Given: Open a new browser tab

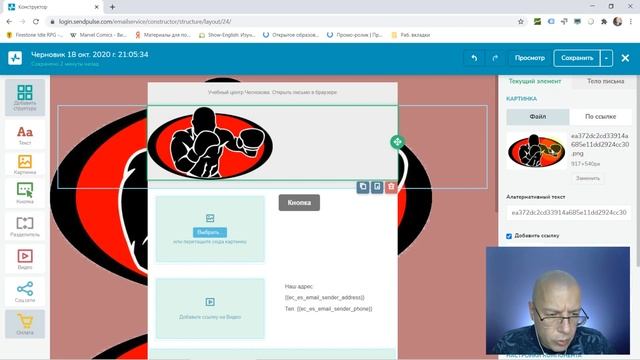Looking at the screenshot, I should (112, 7).
